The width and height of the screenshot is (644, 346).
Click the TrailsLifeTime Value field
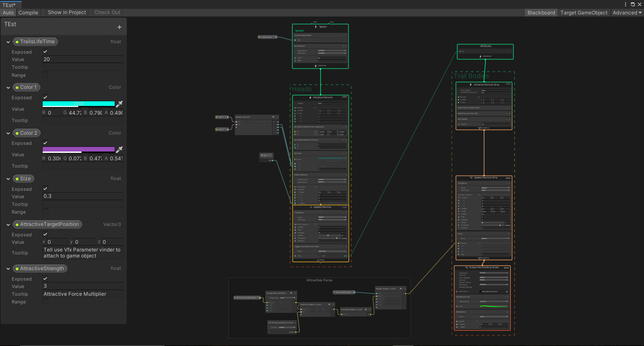tap(83, 59)
